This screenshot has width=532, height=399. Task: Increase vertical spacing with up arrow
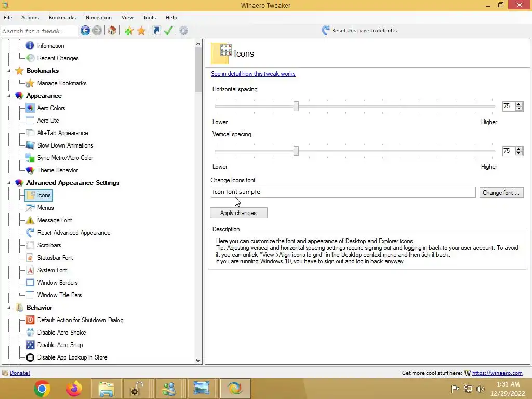point(519,149)
